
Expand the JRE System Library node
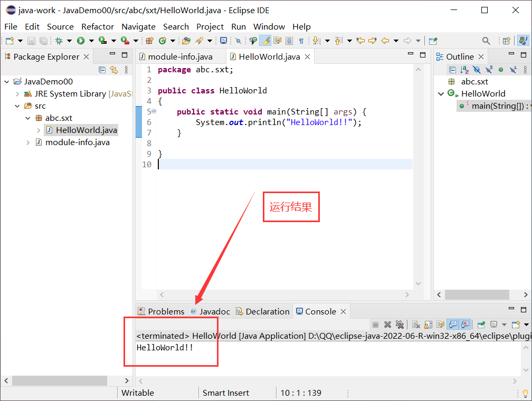17,94
